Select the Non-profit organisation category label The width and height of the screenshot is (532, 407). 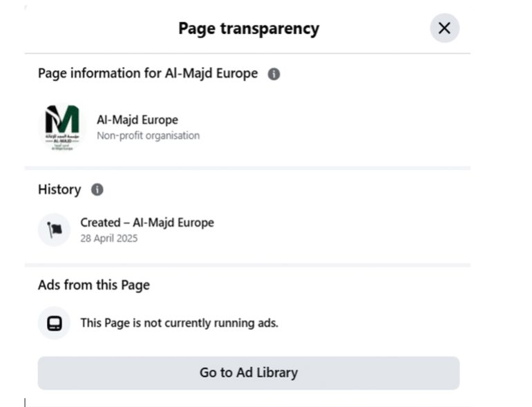pyautogui.click(x=148, y=135)
